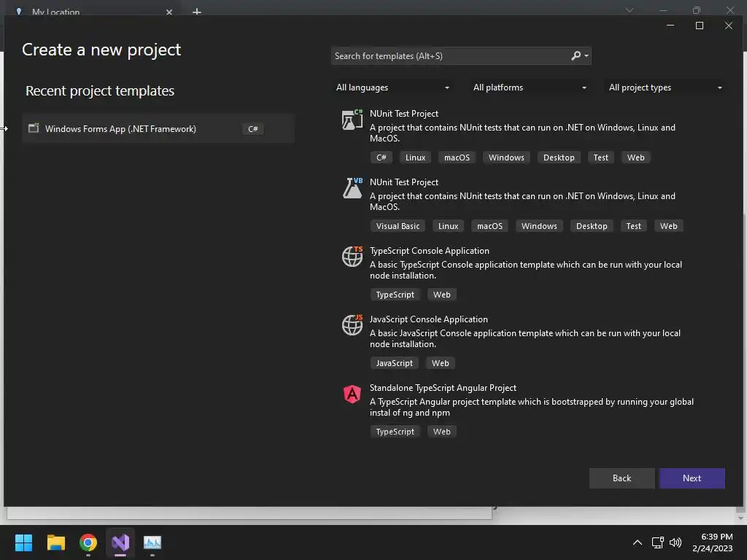747x560 pixels.
Task: Close the My Location browser tab
Action: click(169, 12)
